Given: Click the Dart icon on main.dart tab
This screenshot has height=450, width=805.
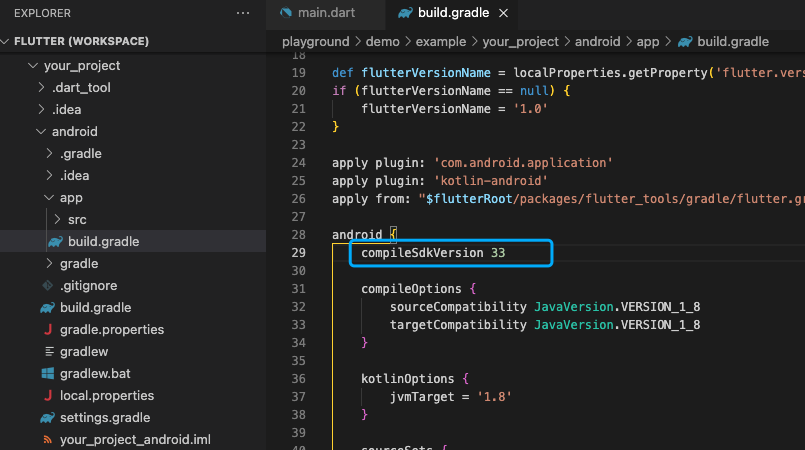Looking at the screenshot, I should point(286,13).
